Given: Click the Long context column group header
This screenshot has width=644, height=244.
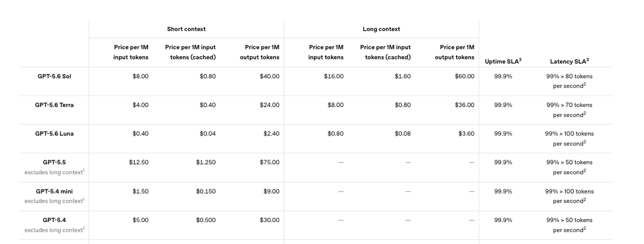Looking at the screenshot, I should click(381, 29).
